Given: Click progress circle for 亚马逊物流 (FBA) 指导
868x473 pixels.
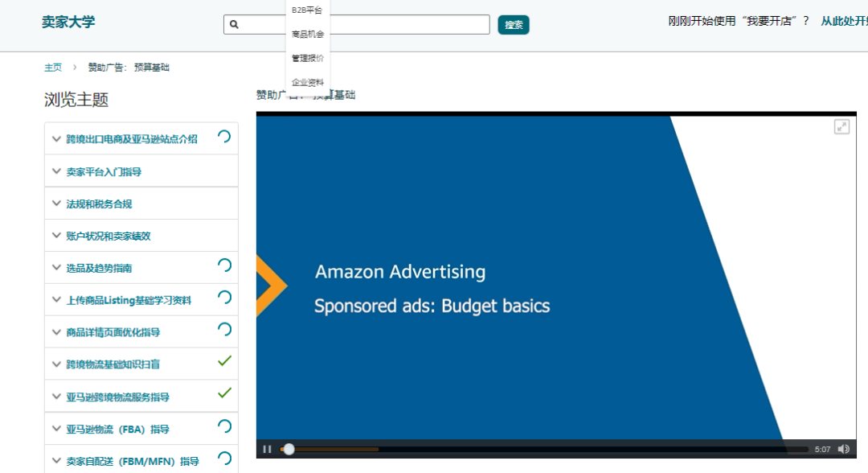Looking at the screenshot, I should 224,426.
